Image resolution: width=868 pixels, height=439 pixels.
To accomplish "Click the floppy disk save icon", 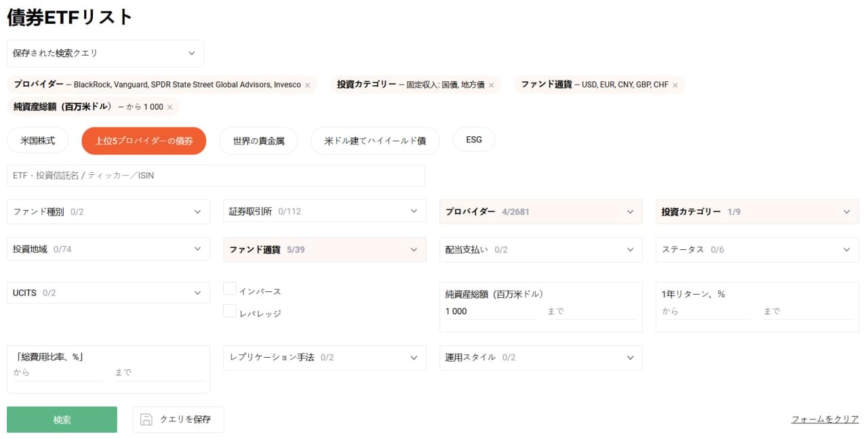I will coord(146,419).
